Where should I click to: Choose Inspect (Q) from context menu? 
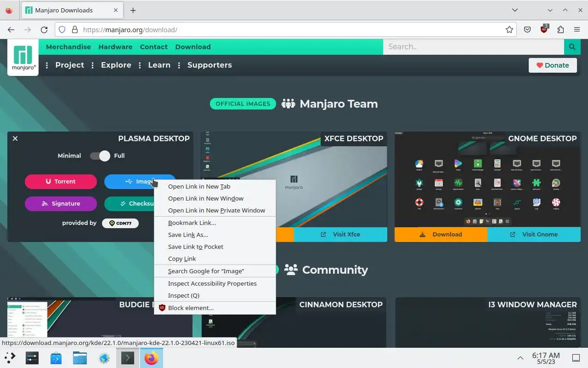click(x=215, y=295)
